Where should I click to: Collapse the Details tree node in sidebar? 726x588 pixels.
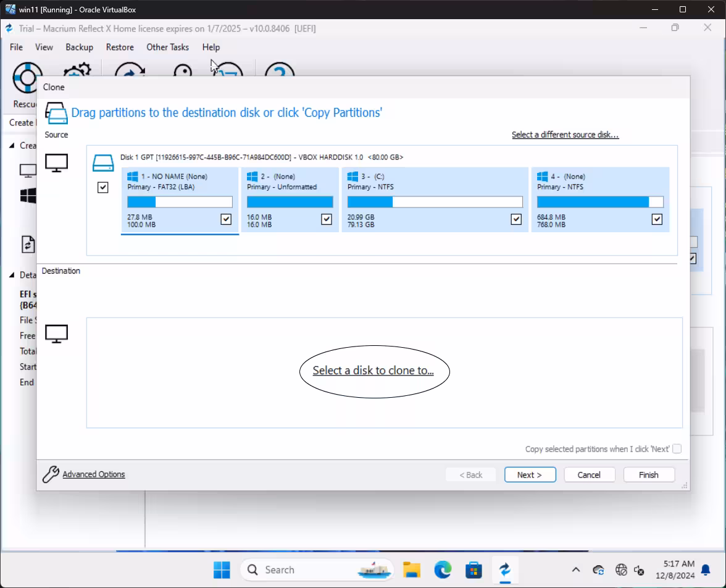pyautogui.click(x=12, y=275)
